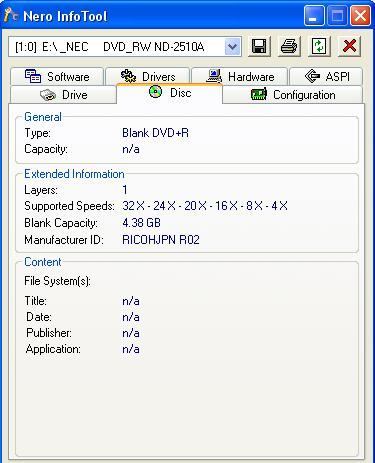Click the 'File System(s):' label
This screenshot has width=375, height=463.
coord(57,281)
